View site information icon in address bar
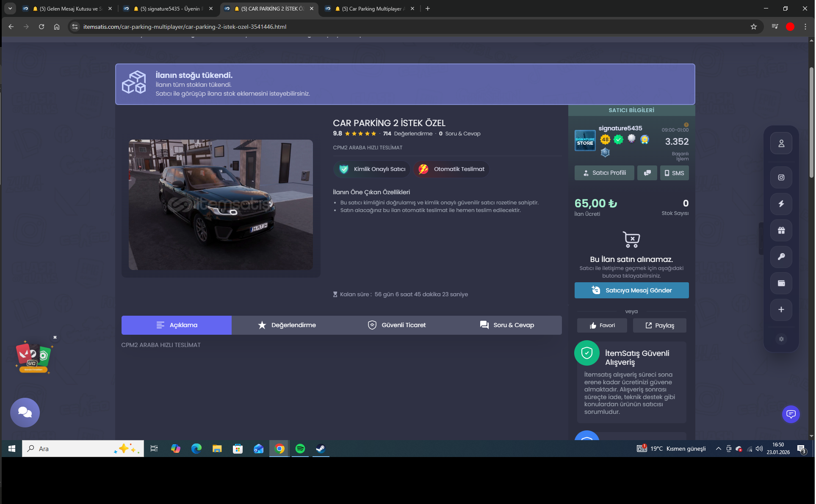Screen dimensions: 816x504 point(75,27)
